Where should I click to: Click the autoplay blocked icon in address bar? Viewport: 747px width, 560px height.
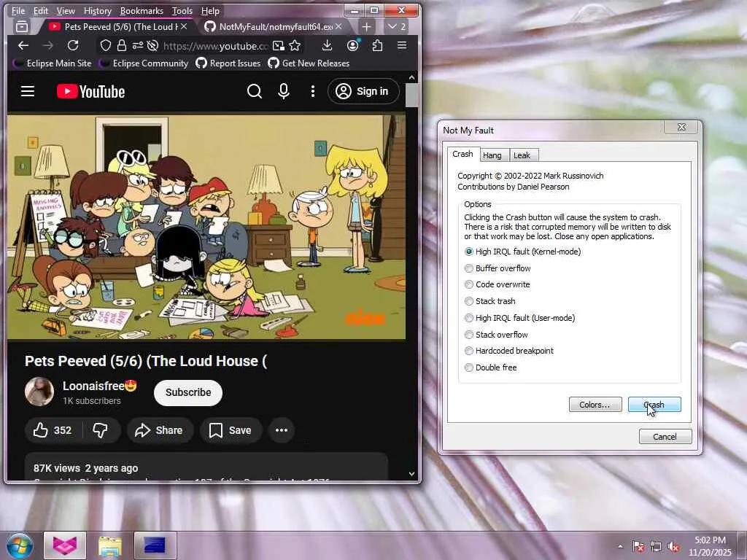click(152, 45)
